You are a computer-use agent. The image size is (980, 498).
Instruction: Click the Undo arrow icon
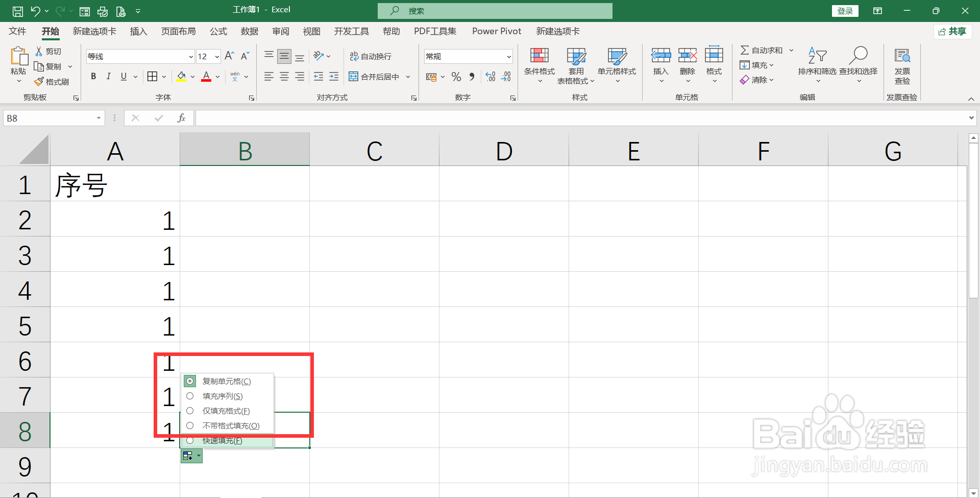click(35, 11)
